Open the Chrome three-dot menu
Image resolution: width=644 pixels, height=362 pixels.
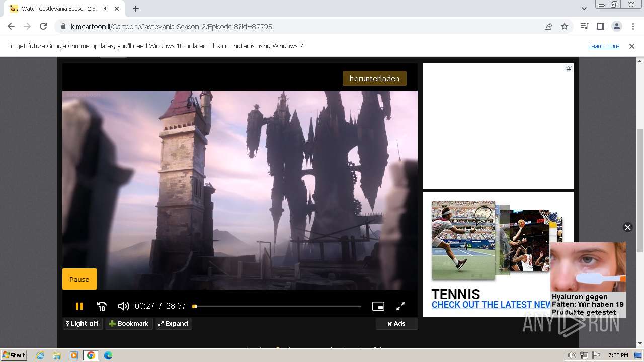pyautogui.click(x=632, y=26)
